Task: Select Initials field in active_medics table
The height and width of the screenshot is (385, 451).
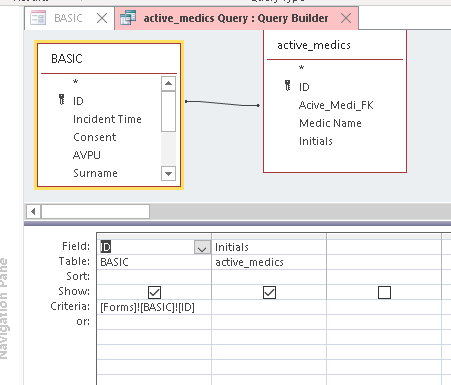Action: (316, 141)
